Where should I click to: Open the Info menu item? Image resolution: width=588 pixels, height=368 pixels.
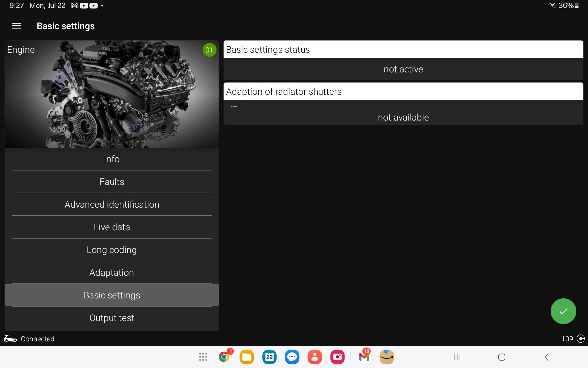[x=111, y=159]
